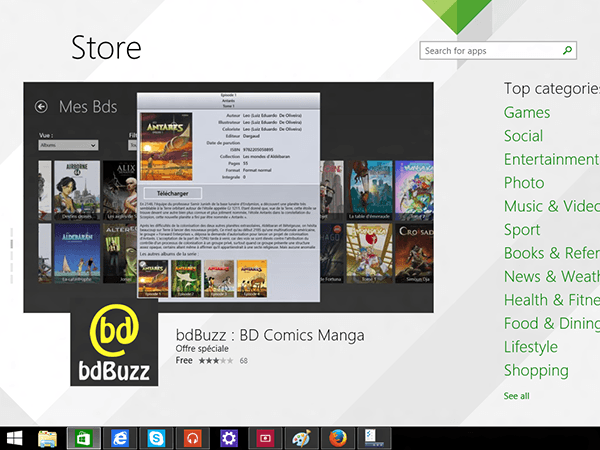Open the Albums dropdown under Vue
Image resolution: width=600 pixels, height=450 pixels.
[x=68, y=145]
